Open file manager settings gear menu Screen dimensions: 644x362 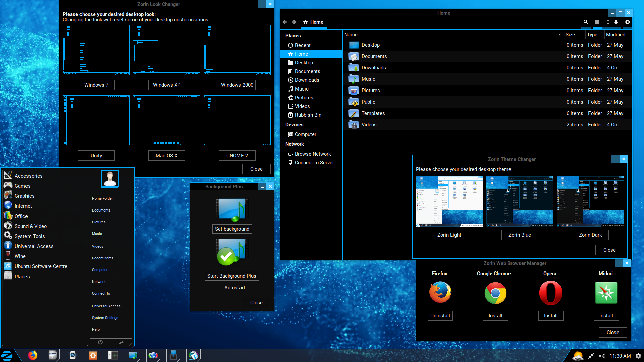coord(627,22)
